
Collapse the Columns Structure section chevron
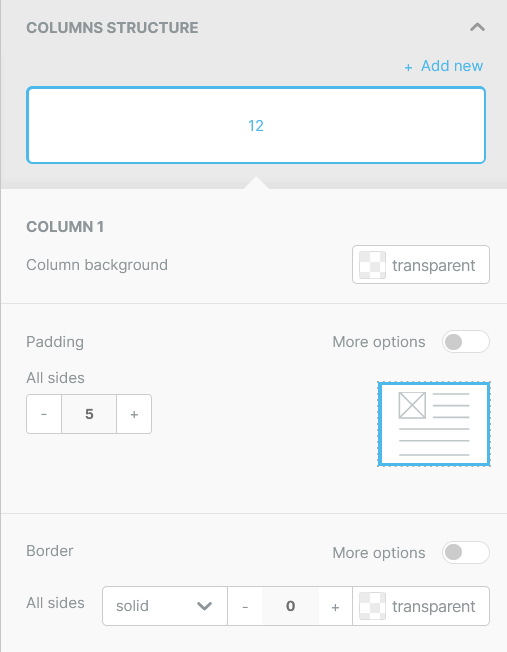pyautogui.click(x=477, y=27)
